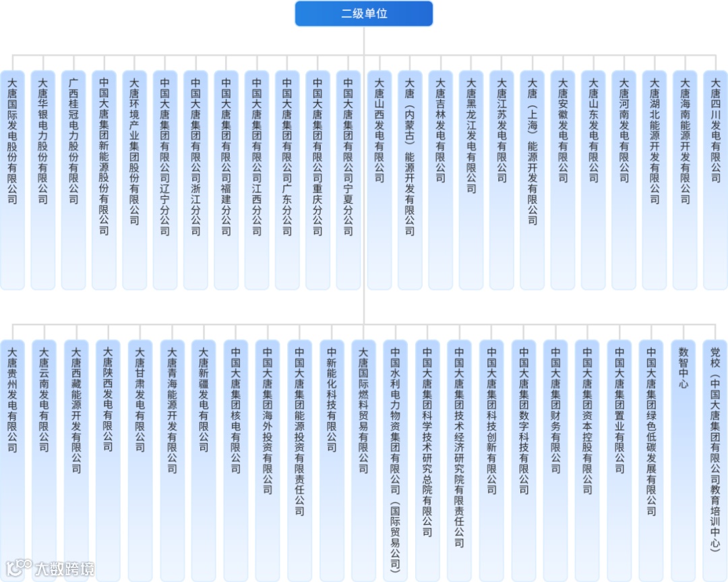
Task: Open 大唐国际燃料贸易有限公司 node
Action: click(363, 461)
